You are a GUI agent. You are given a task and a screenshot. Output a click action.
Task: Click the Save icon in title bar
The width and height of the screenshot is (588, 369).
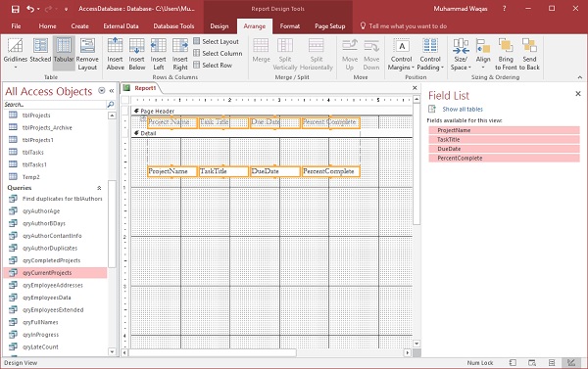click(15, 9)
